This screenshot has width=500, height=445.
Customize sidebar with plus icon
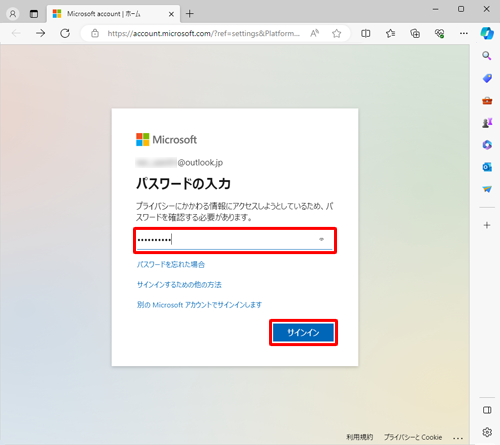tap(487, 225)
